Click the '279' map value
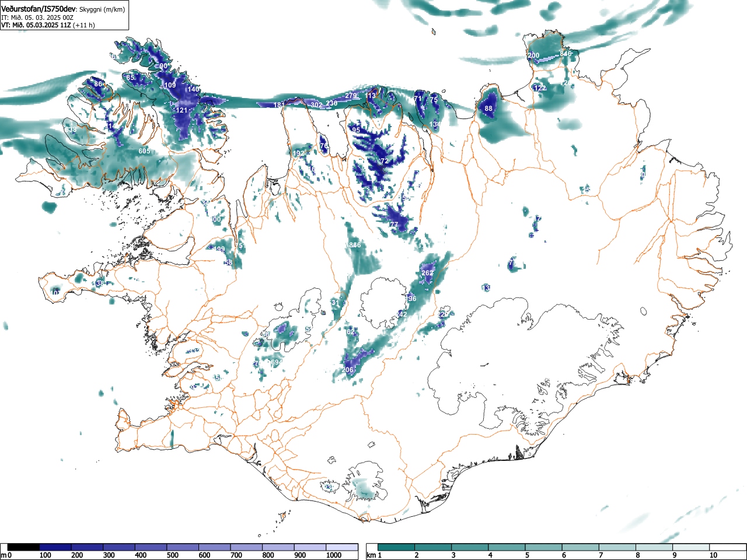Viewport: 747px width, 560px height. pyautogui.click(x=351, y=96)
